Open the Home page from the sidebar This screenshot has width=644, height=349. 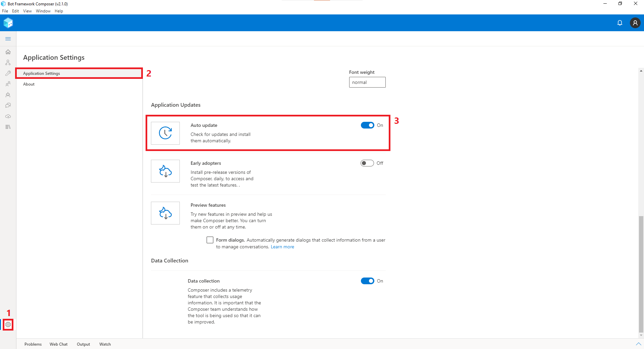(x=8, y=52)
